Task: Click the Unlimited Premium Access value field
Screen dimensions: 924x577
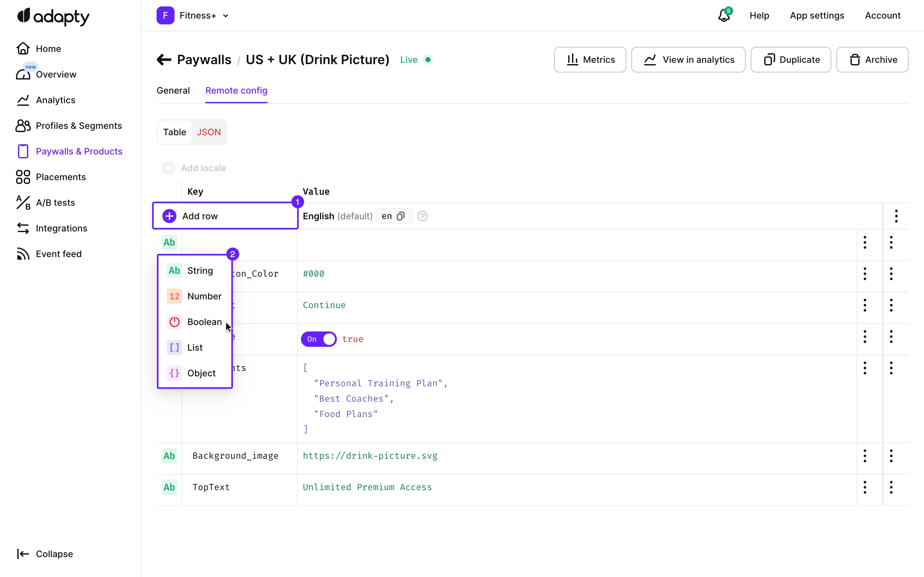Action: [367, 487]
